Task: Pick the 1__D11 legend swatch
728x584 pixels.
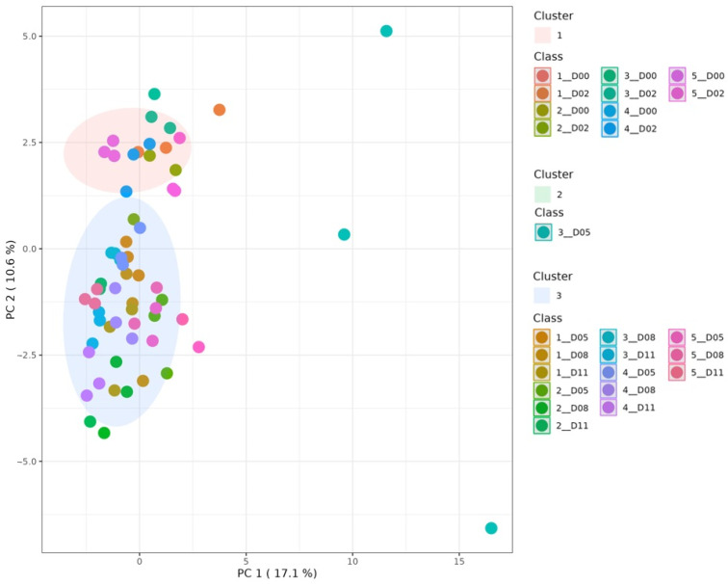Action: coord(541,372)
